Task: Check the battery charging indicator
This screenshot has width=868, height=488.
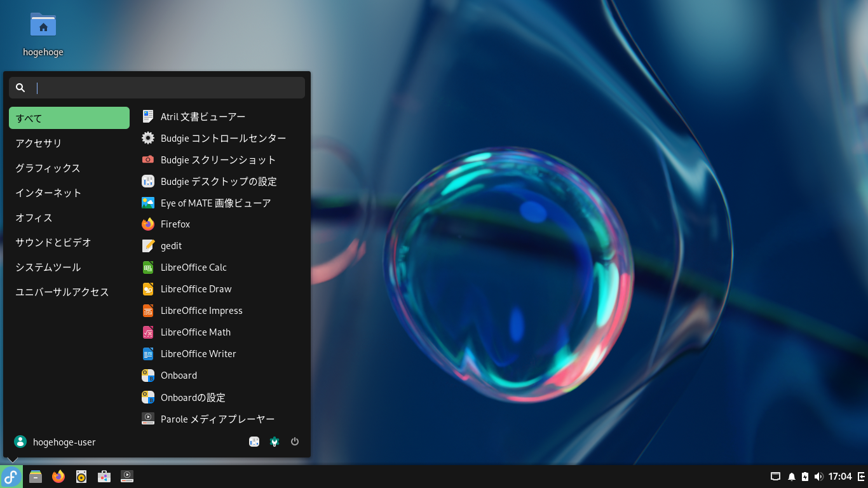Action: tap(805, 477)
